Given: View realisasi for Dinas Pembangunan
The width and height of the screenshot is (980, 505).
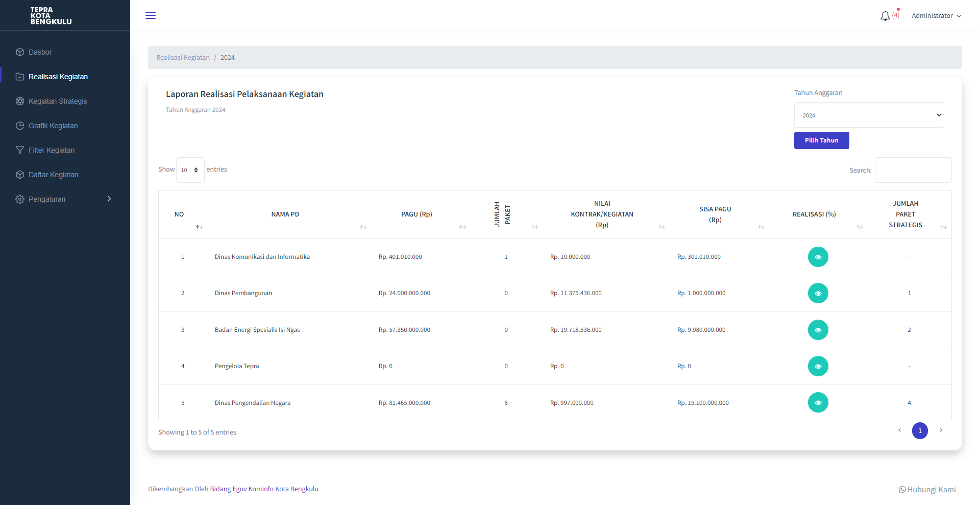Looking at the screenshot, I should [x=818, y=293].
